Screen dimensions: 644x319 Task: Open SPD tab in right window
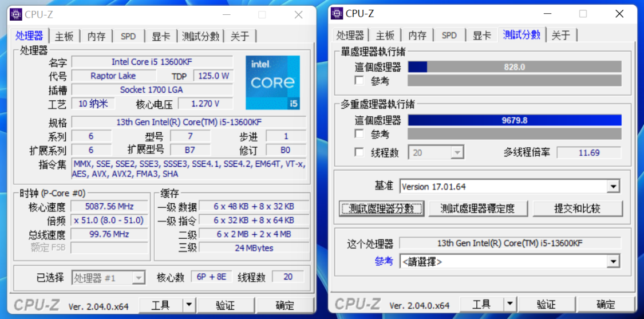tap(449, 36)
